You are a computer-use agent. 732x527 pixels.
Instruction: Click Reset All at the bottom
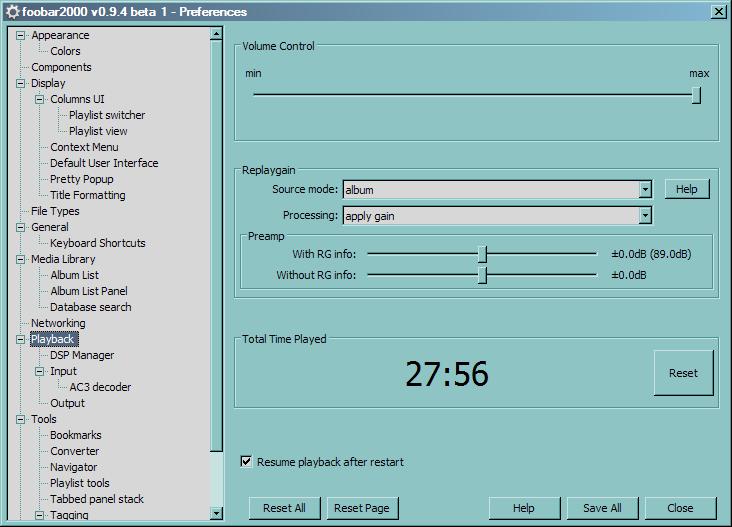pyautogui.click(x=284, y=508)
